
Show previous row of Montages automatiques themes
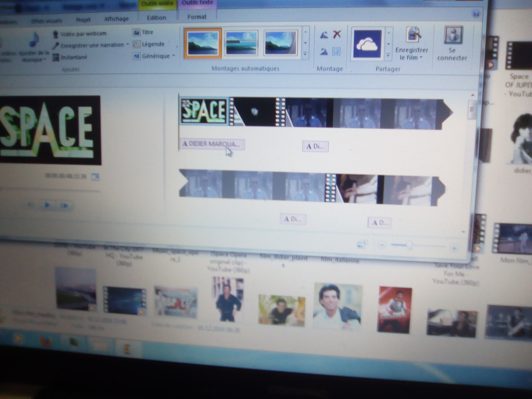click(305, 32)
